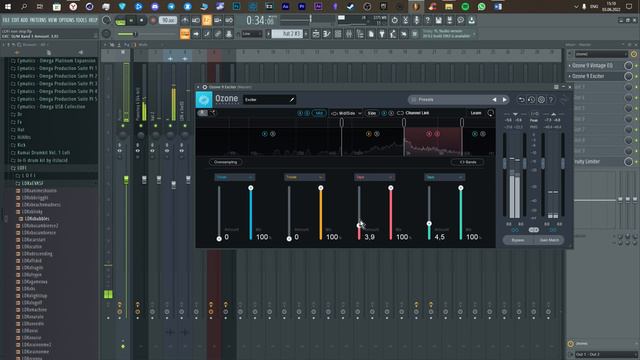Select Mid processing in the Exciter
This screenshot has height=360, width=640.
pos(319,113)
